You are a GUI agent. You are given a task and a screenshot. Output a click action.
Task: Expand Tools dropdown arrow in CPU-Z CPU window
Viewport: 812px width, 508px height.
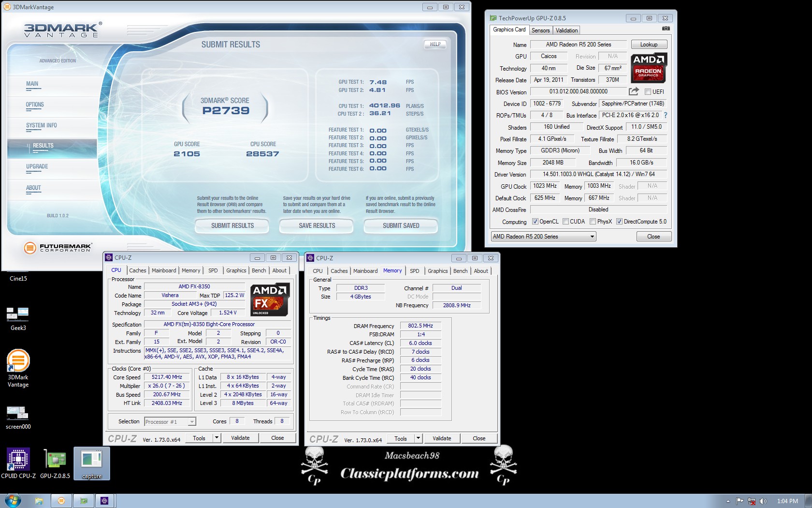[217, 438]
